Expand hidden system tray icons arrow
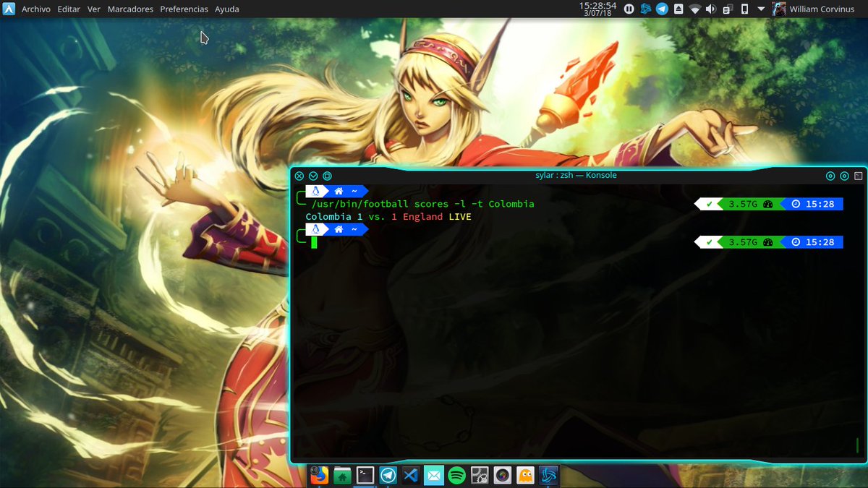The height and width of the screenshot is (488, 868). [761, 9]
